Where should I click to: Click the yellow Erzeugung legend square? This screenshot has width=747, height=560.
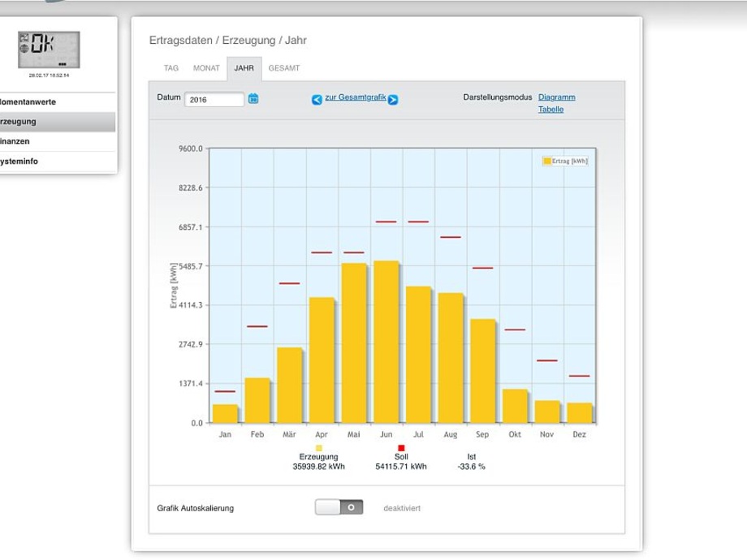(x=318, y=448)
